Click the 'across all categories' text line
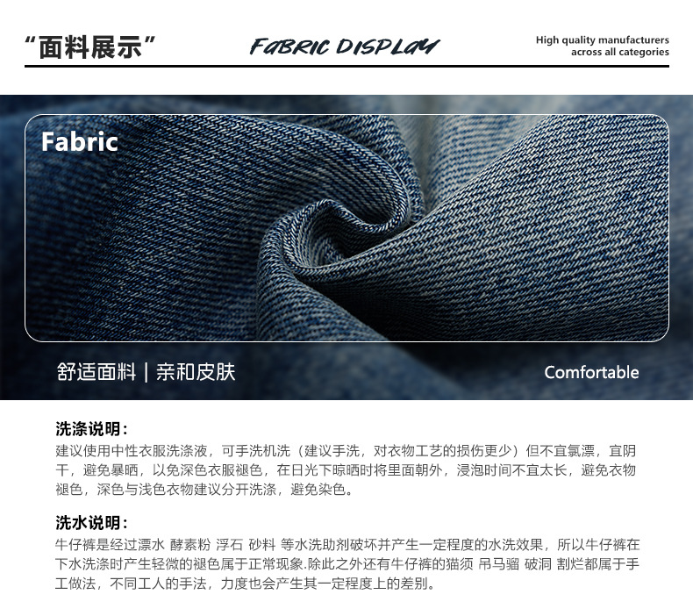This screenshot has width=693, height=616. [x=619, y=52]
